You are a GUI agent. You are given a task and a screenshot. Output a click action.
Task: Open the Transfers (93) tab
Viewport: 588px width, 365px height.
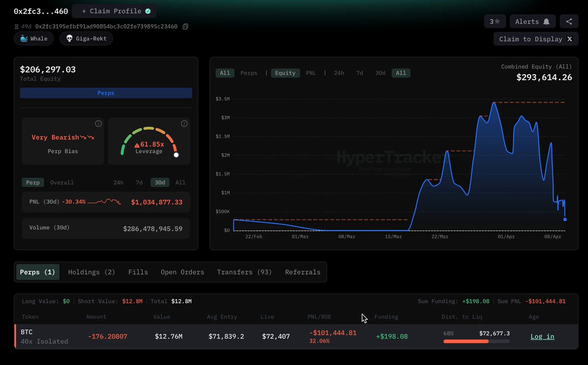click(244, 272)
